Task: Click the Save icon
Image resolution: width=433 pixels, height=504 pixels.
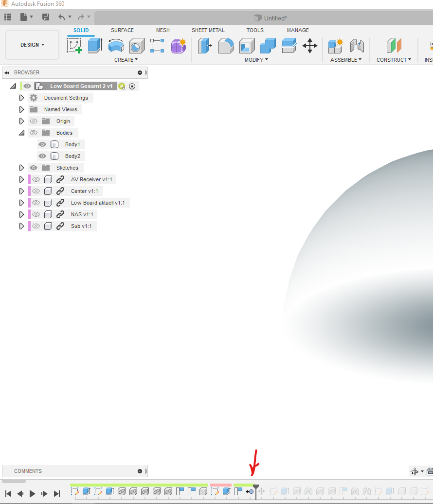Action: point(46,17)
